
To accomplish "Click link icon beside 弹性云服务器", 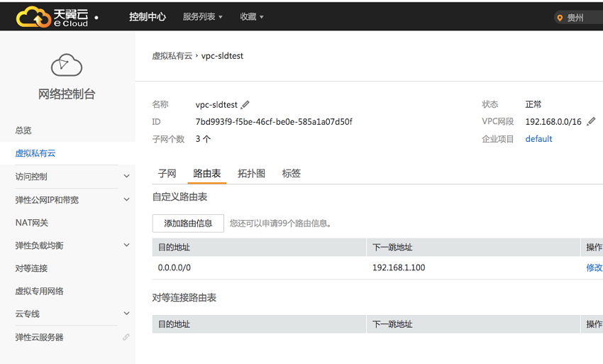I will [126, 337].
